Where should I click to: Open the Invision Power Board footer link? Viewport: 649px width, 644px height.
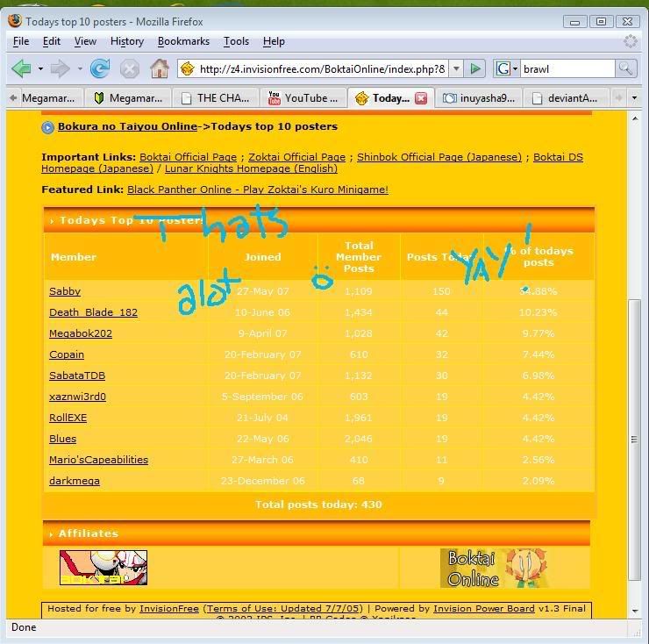[x=484, y=608]
